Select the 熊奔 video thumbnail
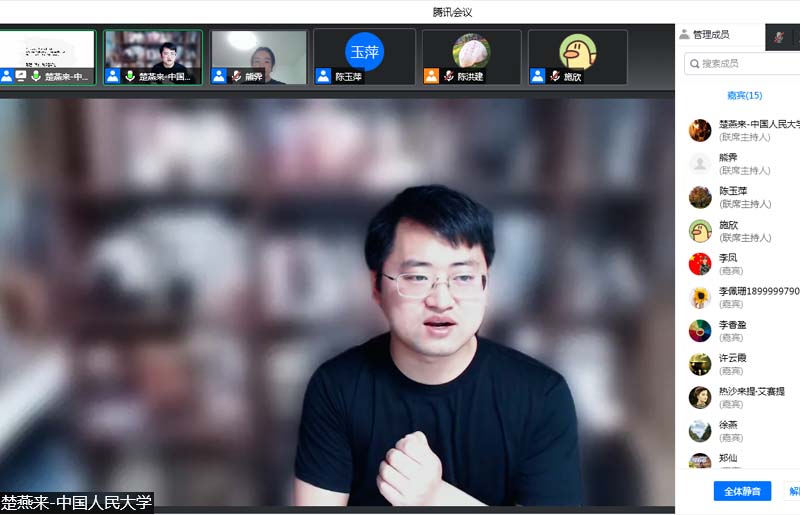The image size is (800, 515). [258, 56]
